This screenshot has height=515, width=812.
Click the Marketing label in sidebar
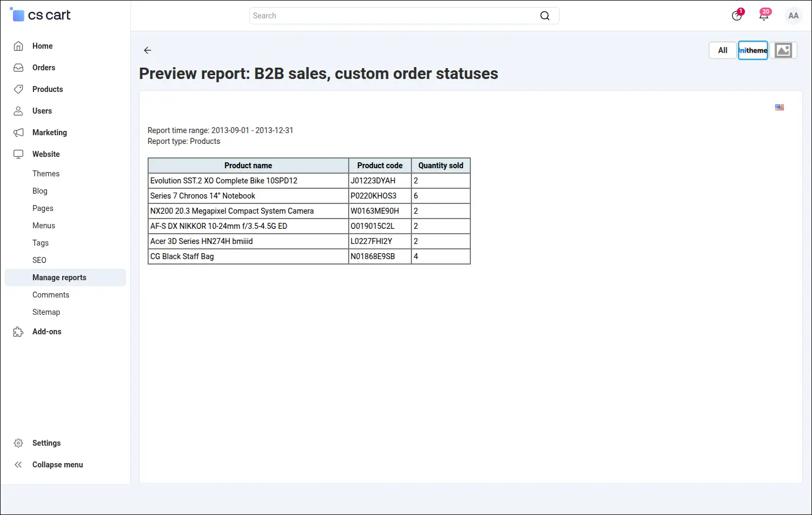tap(50, 133)
